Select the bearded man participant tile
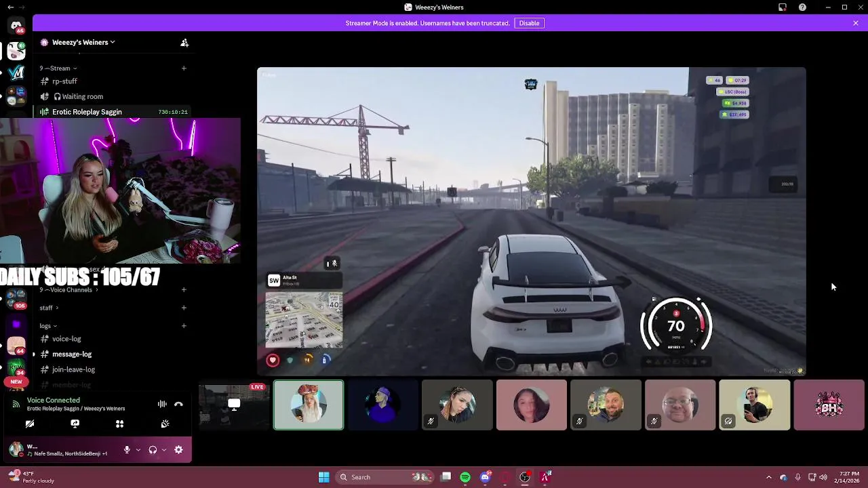 (x=606, y=405)
